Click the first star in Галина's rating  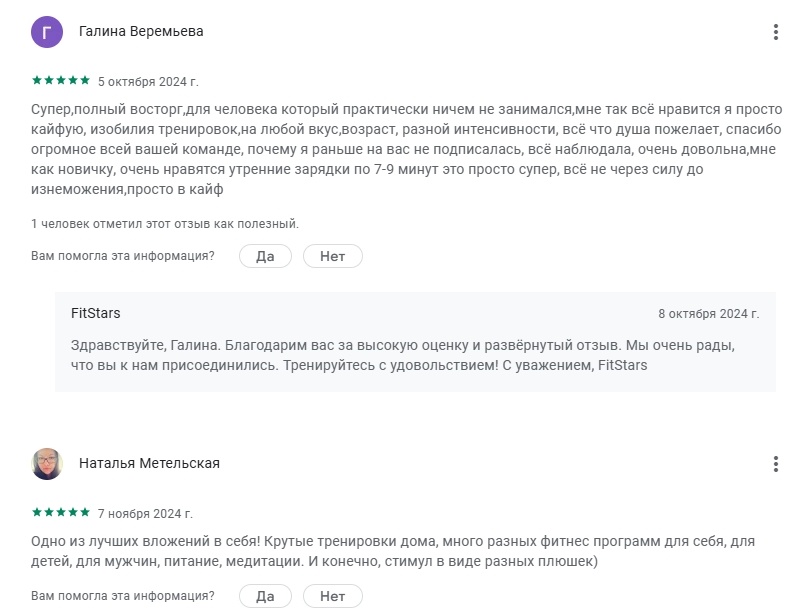[34, 78]
